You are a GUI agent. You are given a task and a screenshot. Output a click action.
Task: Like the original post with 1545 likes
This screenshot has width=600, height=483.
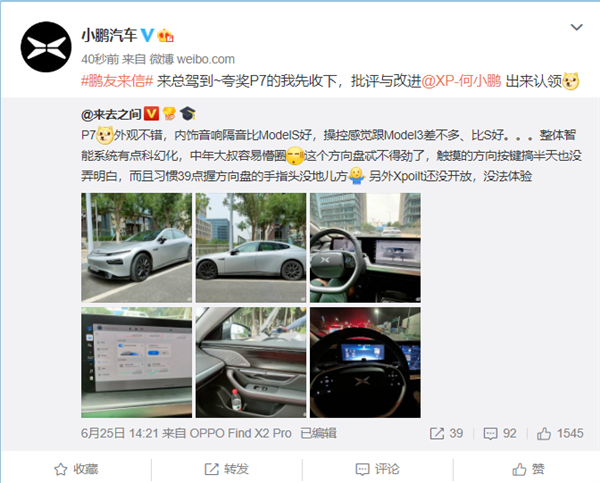560,433
